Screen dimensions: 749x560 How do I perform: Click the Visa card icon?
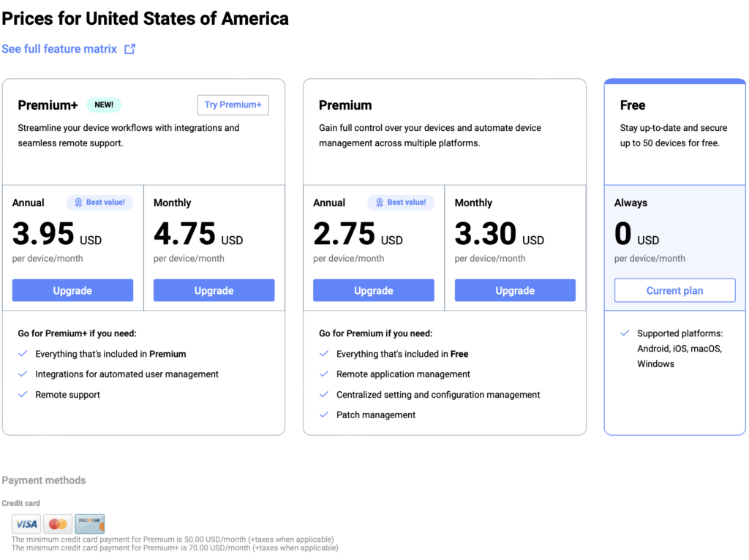click(27, 523)
